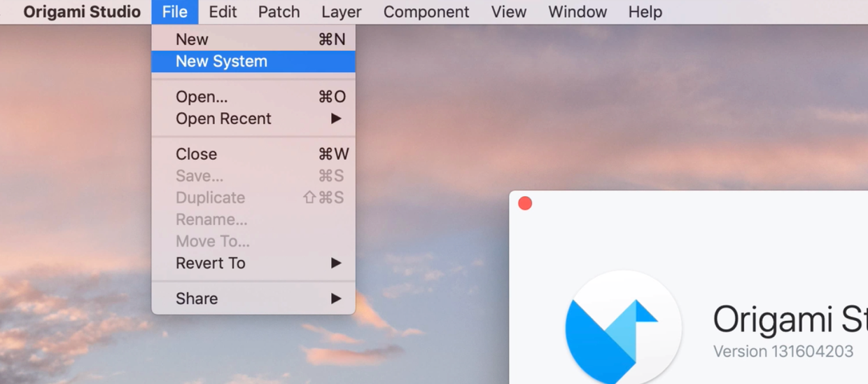Viewport: 868px width, 384px height.
Task: Expand the Revert To submenu
Action: tap(253, 263)
